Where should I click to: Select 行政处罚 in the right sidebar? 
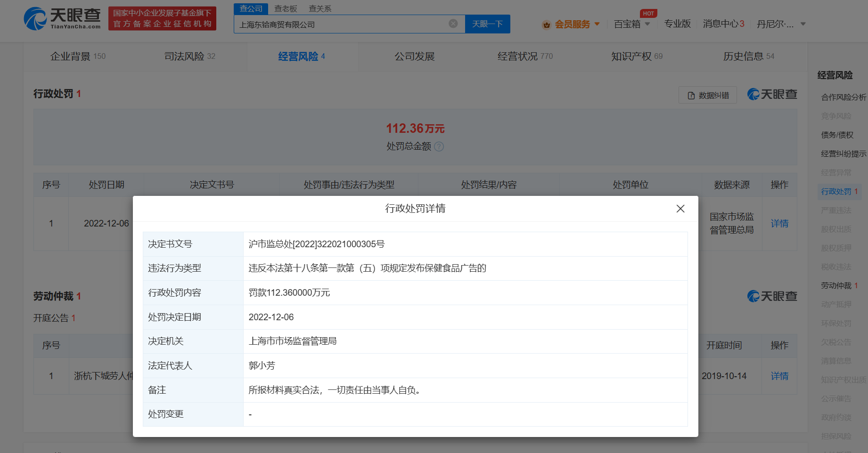(x=839, y=191)
